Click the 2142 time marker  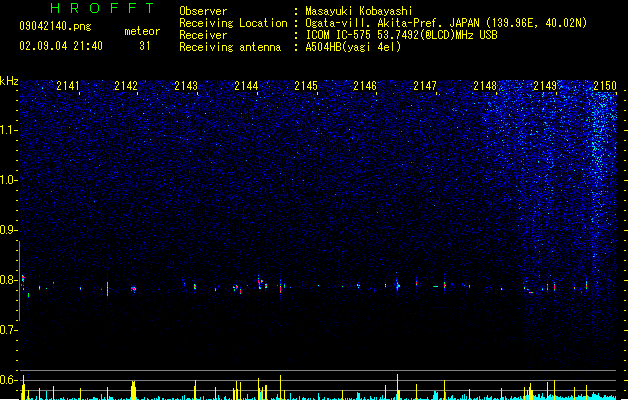point(126,86)
